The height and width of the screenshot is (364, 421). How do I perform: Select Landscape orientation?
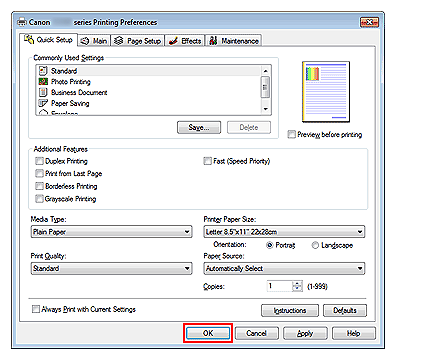coord(315,245)
